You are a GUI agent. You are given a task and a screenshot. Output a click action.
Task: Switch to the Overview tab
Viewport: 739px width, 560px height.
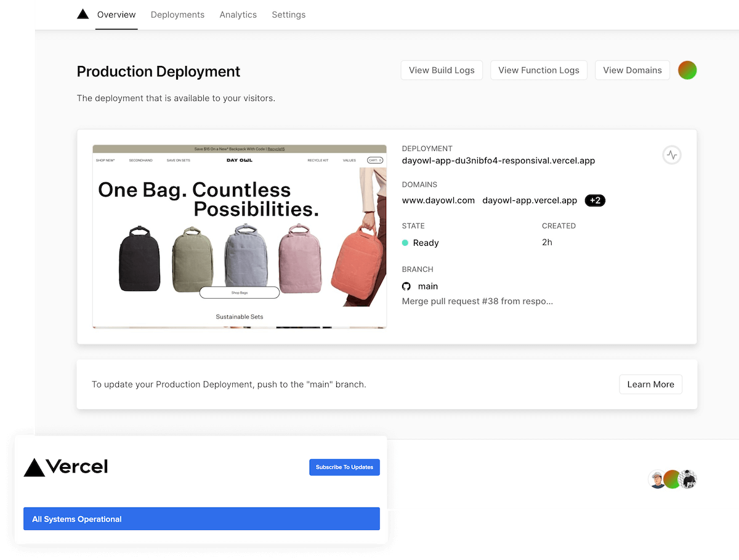click(116, 15)
